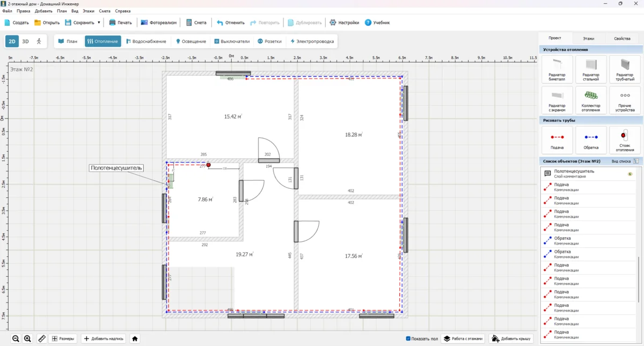Click the 15.42 м² room area label
The image size is (644, 346).
[x=233, y=116]
